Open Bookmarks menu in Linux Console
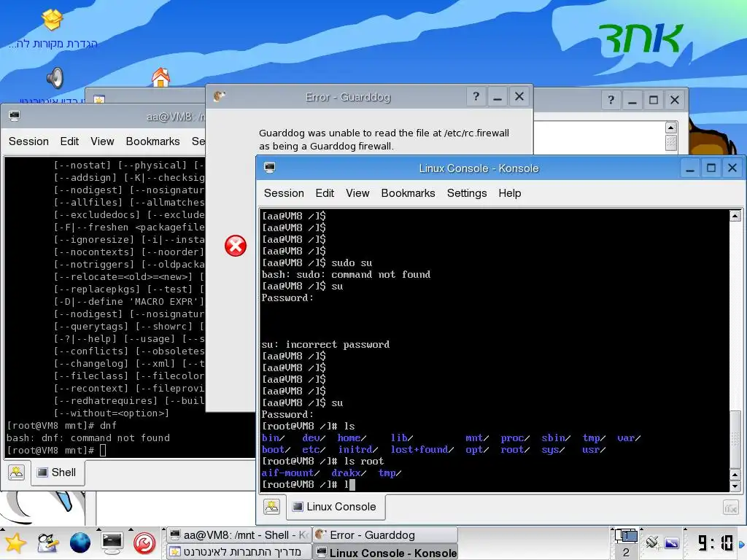The image size is (747, 560). point(408,193)
